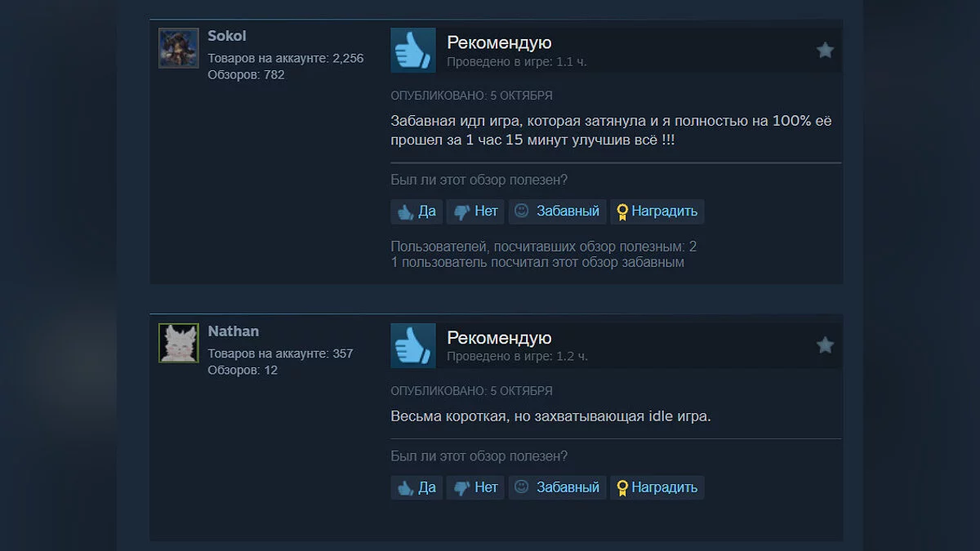Open Nathan's 'Обзоров: 12' link
The width and height of the screenshot is (980, 551).
[x=243, y=371]
